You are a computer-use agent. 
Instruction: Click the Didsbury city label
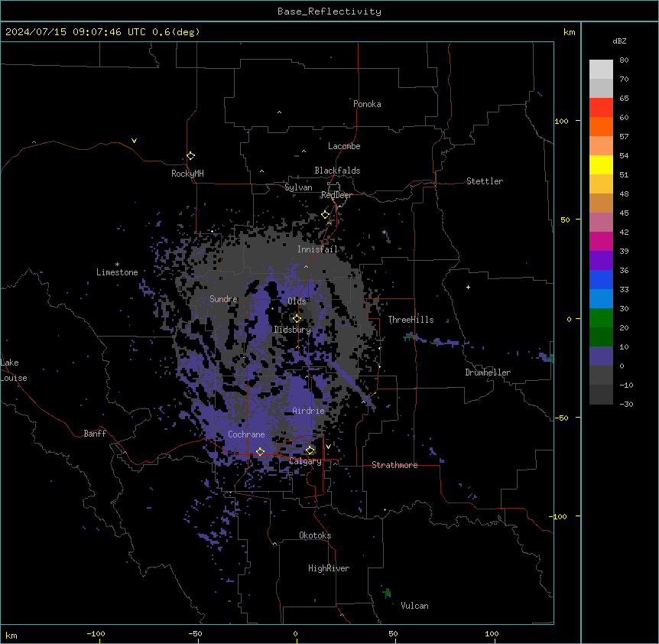click(293, 330)
